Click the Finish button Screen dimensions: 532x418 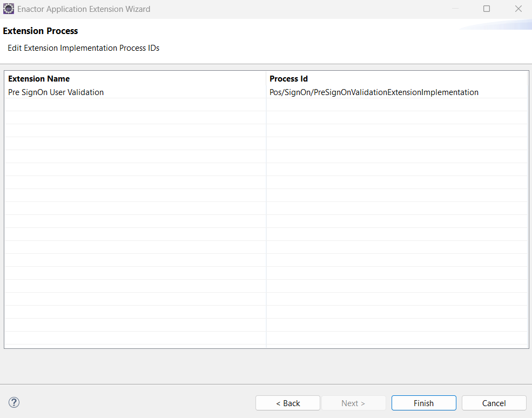(x=423, y=403)
